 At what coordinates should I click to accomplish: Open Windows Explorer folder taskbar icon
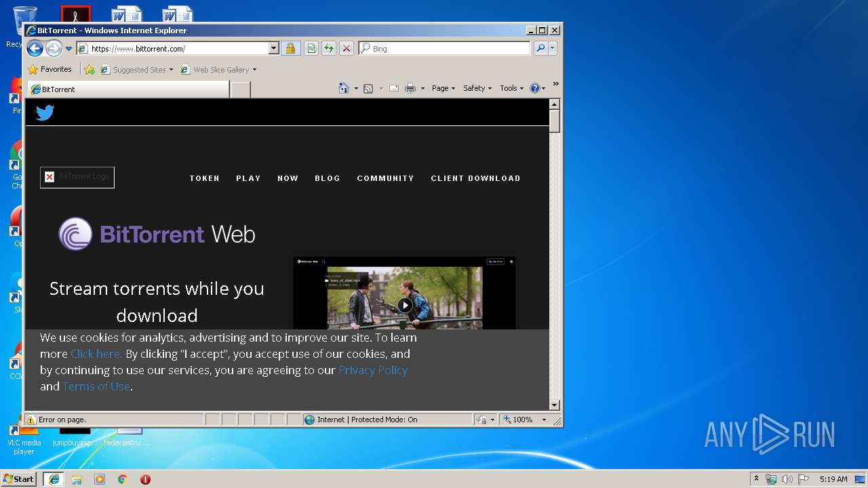77,479
